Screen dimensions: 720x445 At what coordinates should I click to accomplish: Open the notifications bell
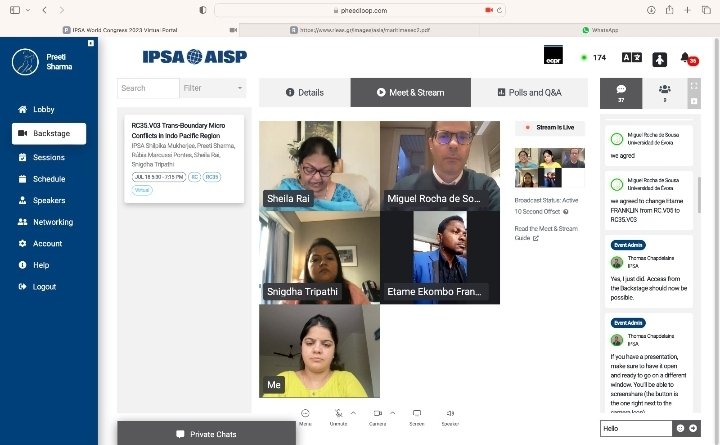click(688, 59)
